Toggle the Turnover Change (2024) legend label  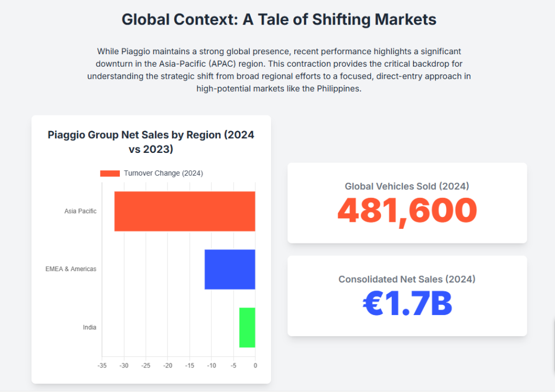click(163, 173)
